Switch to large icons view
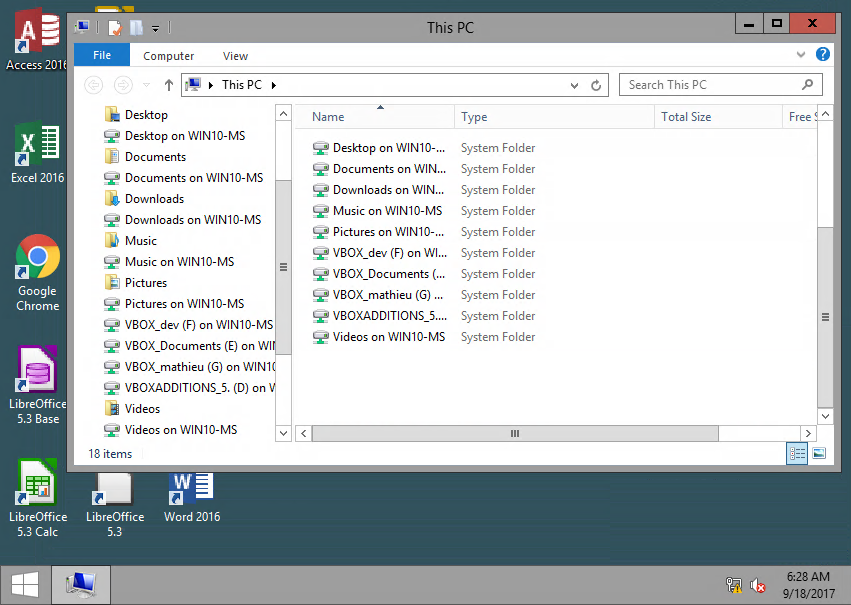Image resolution: width=851 pixels, height=605 pixels. (820, 453)
